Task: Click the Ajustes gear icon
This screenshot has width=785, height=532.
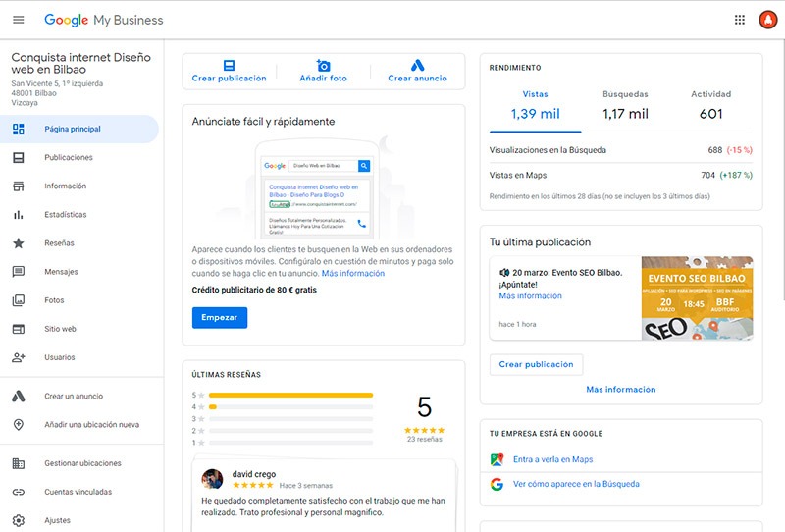Action: [x=19, y=520]
